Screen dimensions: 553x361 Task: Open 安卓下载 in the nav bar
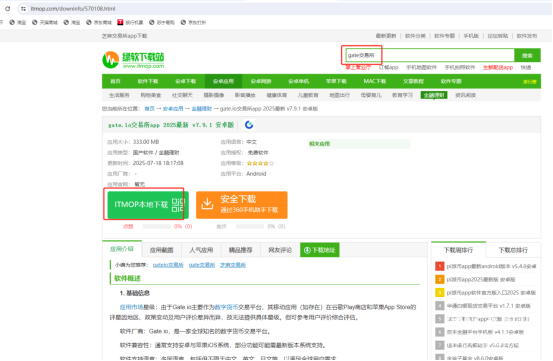tap(186, 81)
